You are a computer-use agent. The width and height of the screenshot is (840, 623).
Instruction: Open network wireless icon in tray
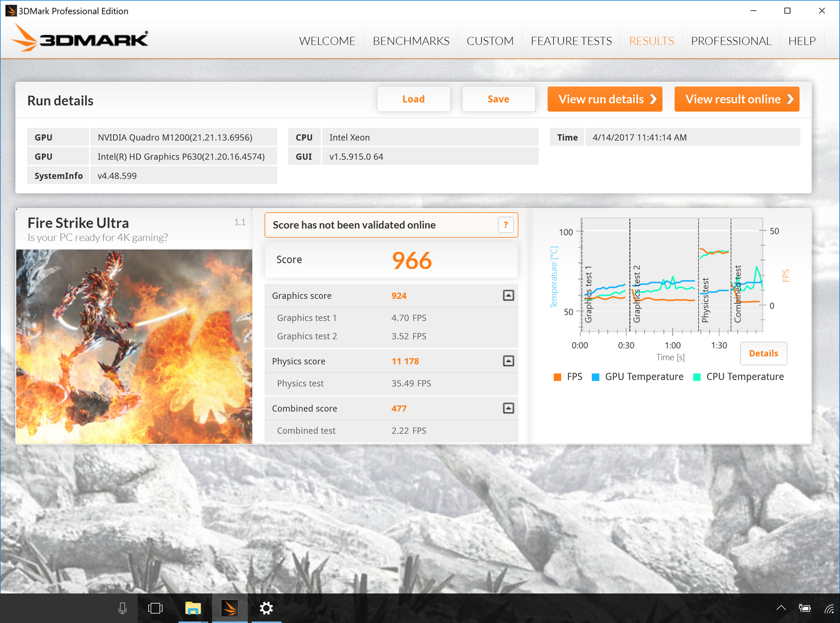tap(830, 608)
